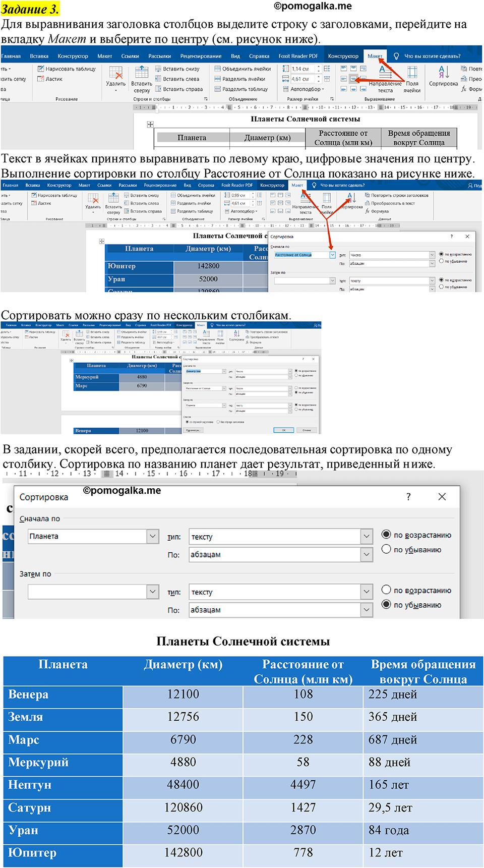Click the Удалить icon in the second ribbon
The height and width of the screenshot is (868, 484).
(x=93, y=198)
